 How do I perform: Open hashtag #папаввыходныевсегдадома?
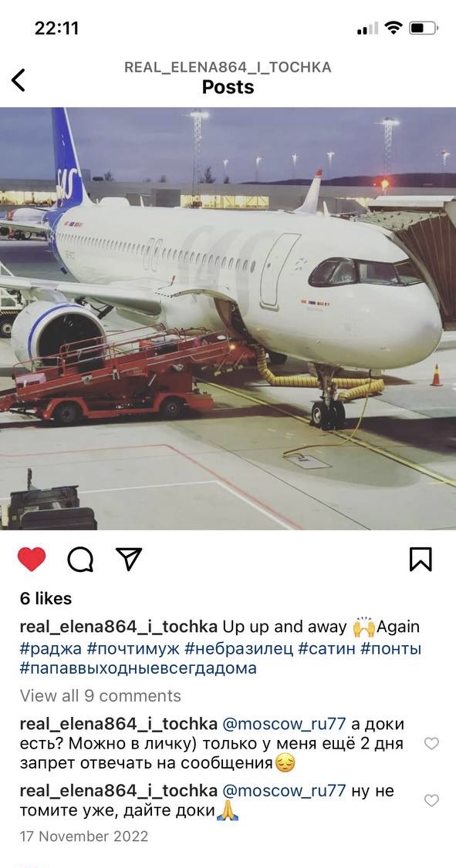(138, 668)
